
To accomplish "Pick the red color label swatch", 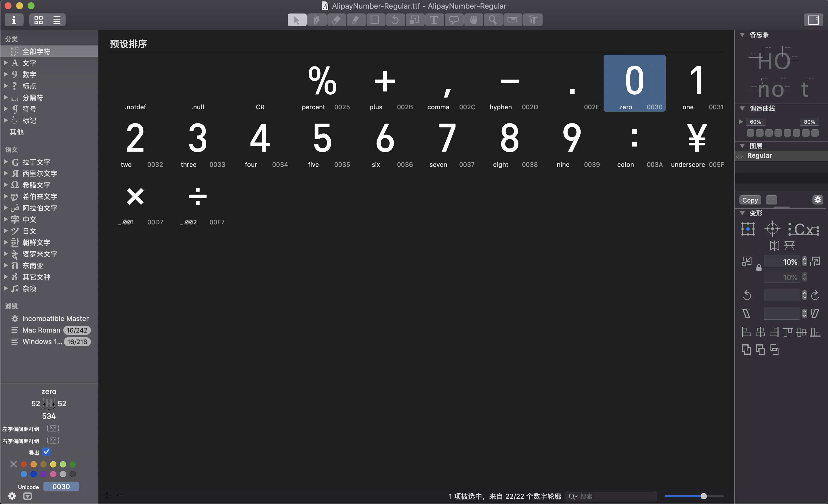I will pyautogui.click(x=24, y=464).
